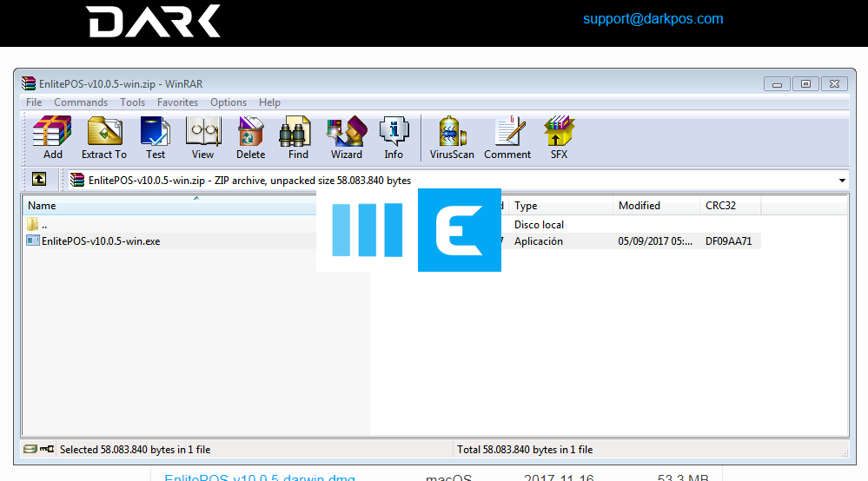
Task: Select the Extract To toolbar icon
Action: pyautogui.click(x=104, y=138)
